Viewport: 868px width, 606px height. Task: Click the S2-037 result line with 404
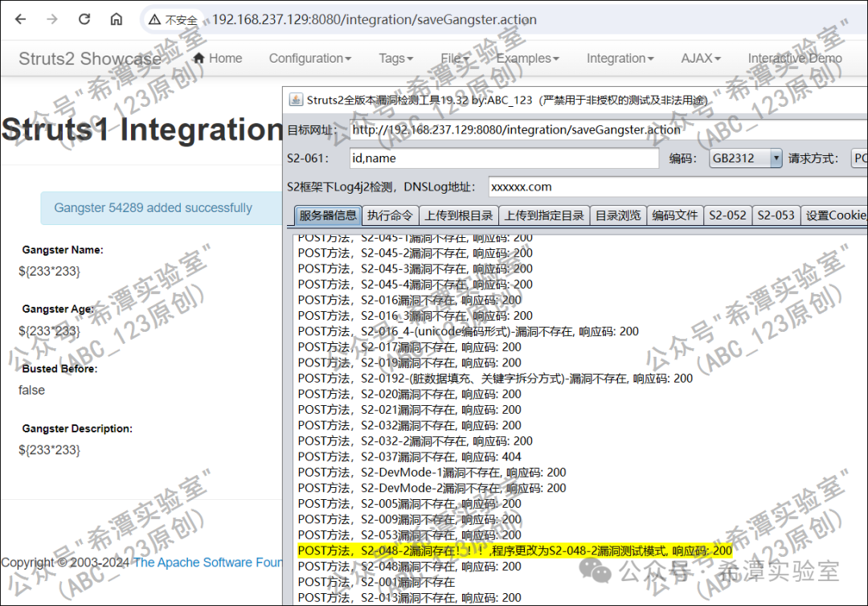click(409, 457)
